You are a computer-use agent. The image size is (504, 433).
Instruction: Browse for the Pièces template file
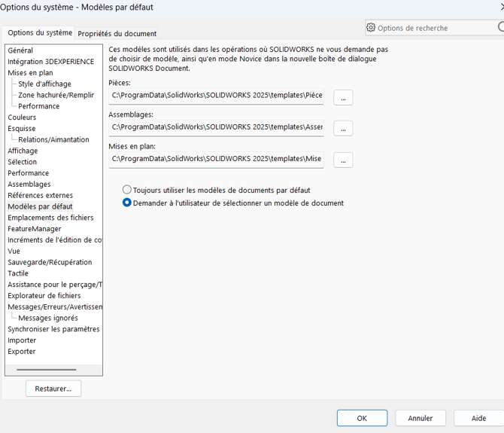[x=343, y=97]
